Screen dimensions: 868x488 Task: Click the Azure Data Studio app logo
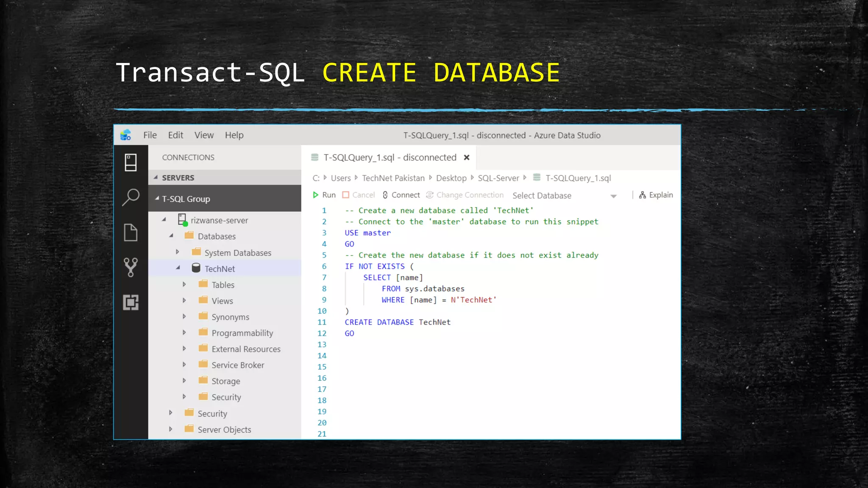(125, 135)
